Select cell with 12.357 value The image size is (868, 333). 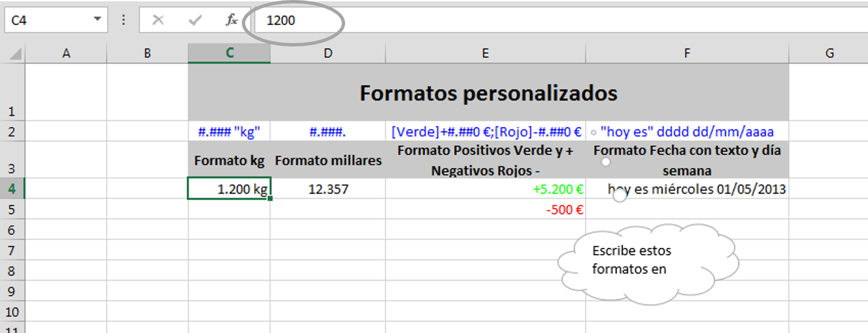pos(327,190)
